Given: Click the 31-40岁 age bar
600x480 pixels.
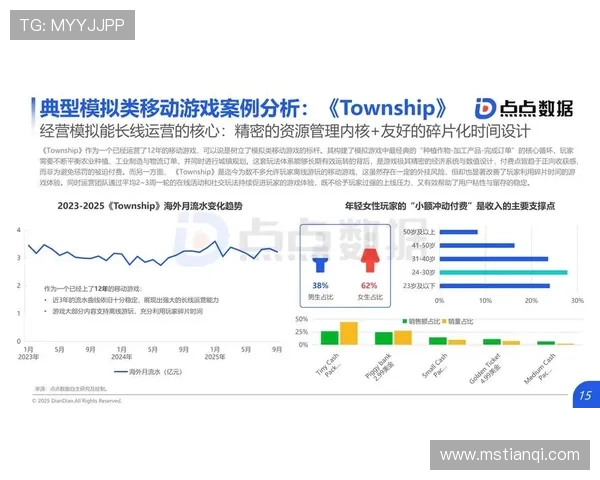Looking at the screenshot, I should pyautogui.click(x=494, y=259).
